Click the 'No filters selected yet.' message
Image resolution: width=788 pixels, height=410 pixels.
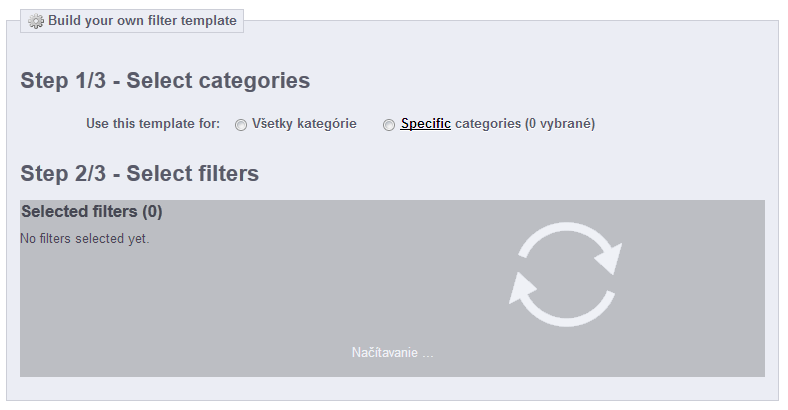pos(84,238)
